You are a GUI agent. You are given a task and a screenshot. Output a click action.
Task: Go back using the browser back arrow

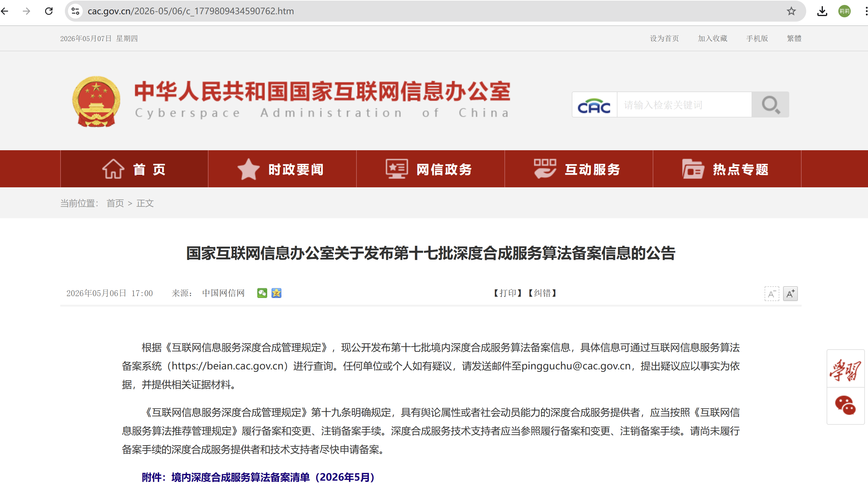coord(5,11)
